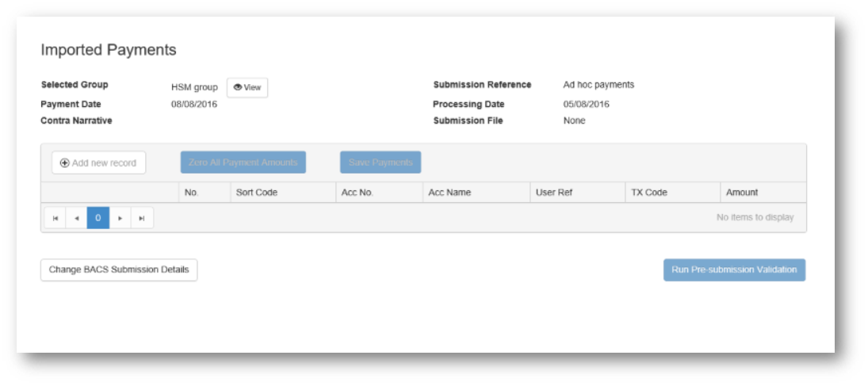Go to first page in the pager

pos(55,218)
